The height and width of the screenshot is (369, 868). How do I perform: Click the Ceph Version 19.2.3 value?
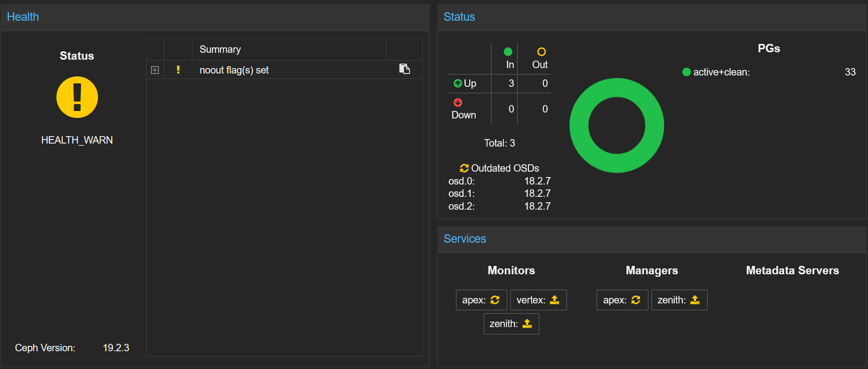click(116, 348)
